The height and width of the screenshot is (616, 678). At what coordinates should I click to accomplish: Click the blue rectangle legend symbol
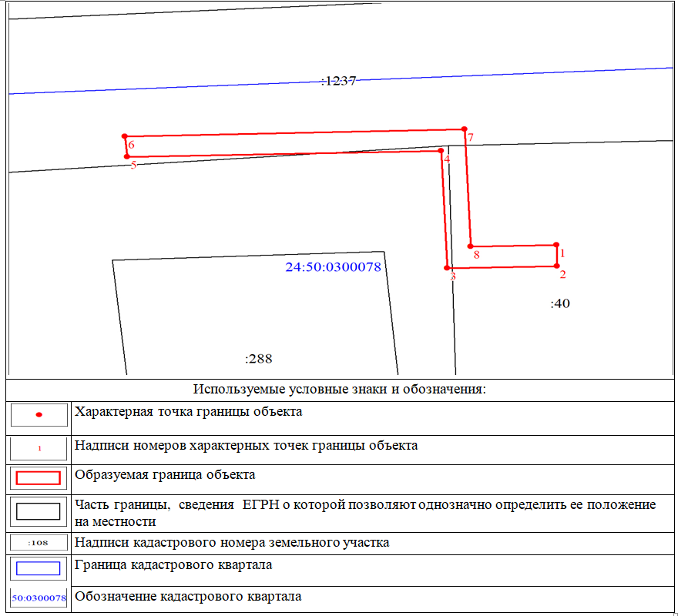pos(39,568)
